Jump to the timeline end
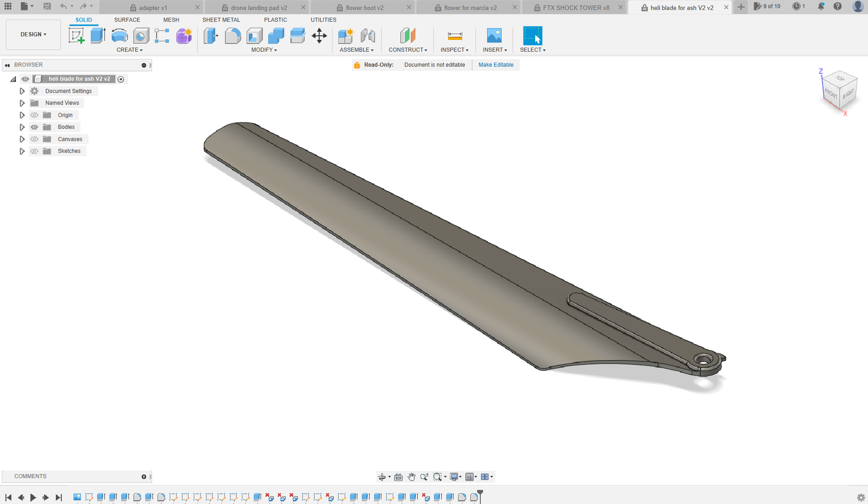This screenshot has width=868, height=504. coord(59,498)
